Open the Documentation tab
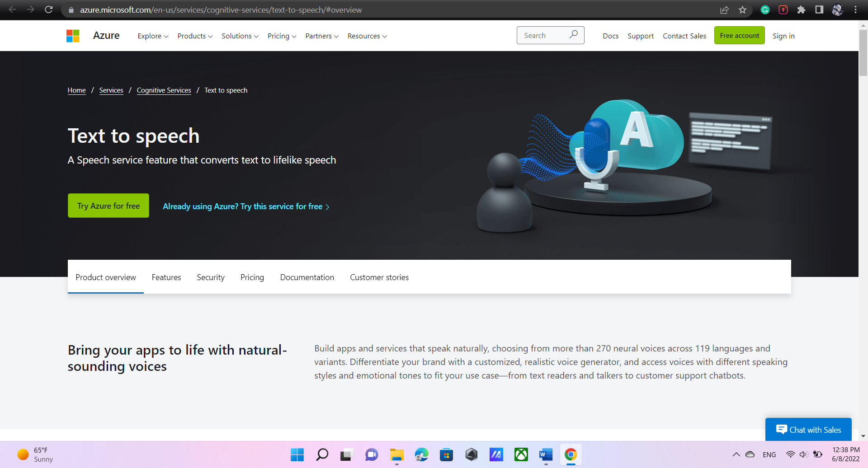This screenshot has width=868, height=468. click(x=307, y=277)
